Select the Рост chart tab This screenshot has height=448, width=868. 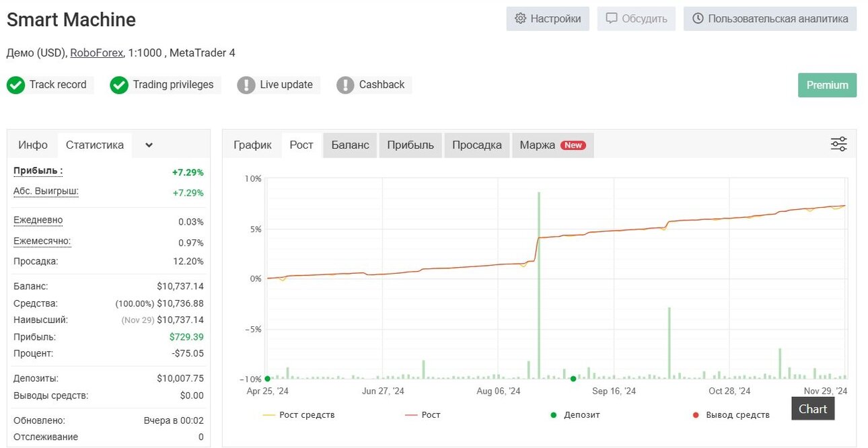[301, 145]
